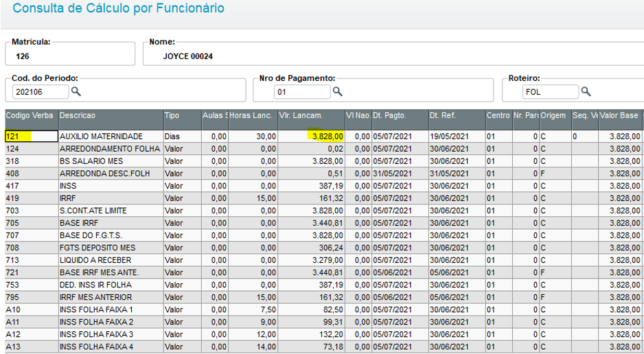
Task: Select the value 306,24 in FGTS DEPOSITO row
Action: (331, 248)
